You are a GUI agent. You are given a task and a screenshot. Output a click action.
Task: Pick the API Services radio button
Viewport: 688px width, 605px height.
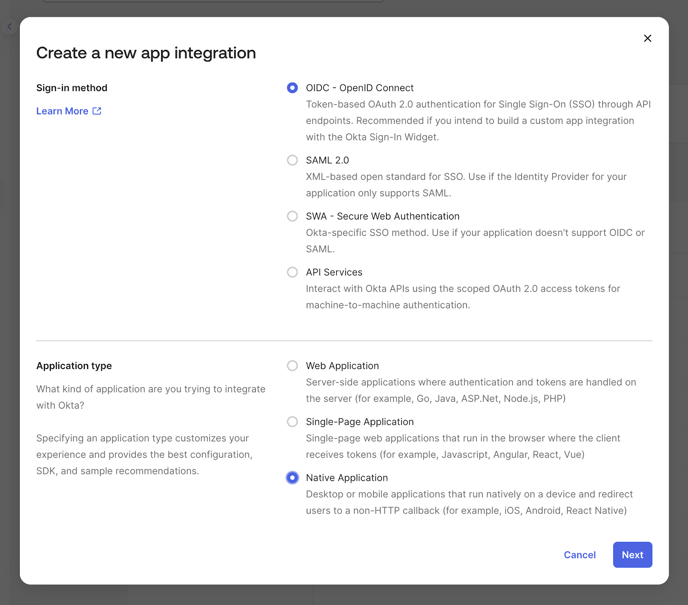(x=292, y=272)
